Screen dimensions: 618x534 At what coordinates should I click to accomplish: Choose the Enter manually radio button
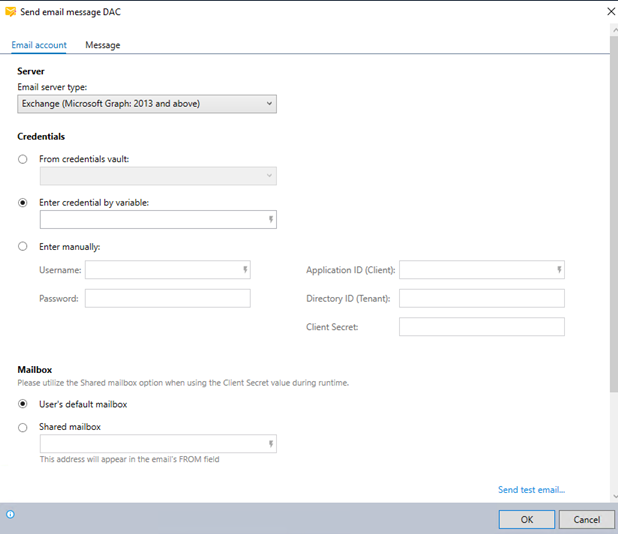pyautogui.click(x=23, y=246)
